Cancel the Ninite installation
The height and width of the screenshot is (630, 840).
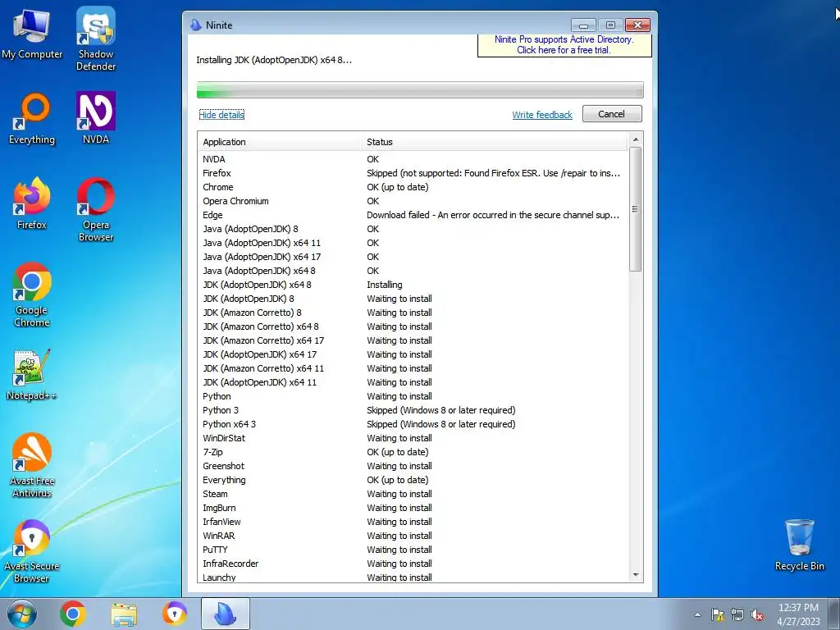(612, 114)
